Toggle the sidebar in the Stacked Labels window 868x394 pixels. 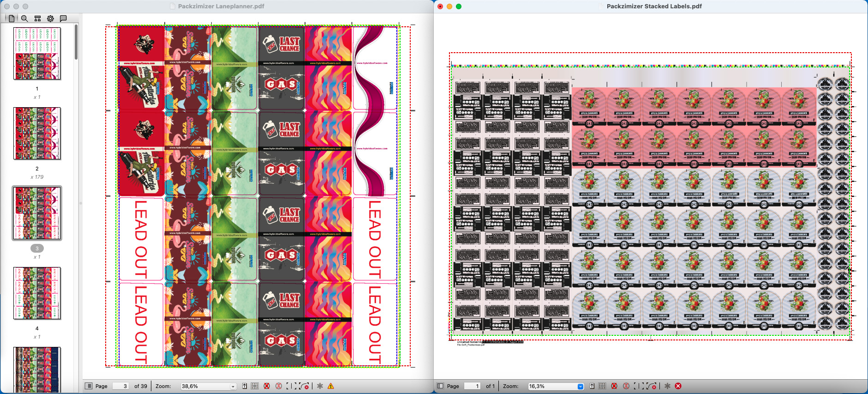[440, 386]
